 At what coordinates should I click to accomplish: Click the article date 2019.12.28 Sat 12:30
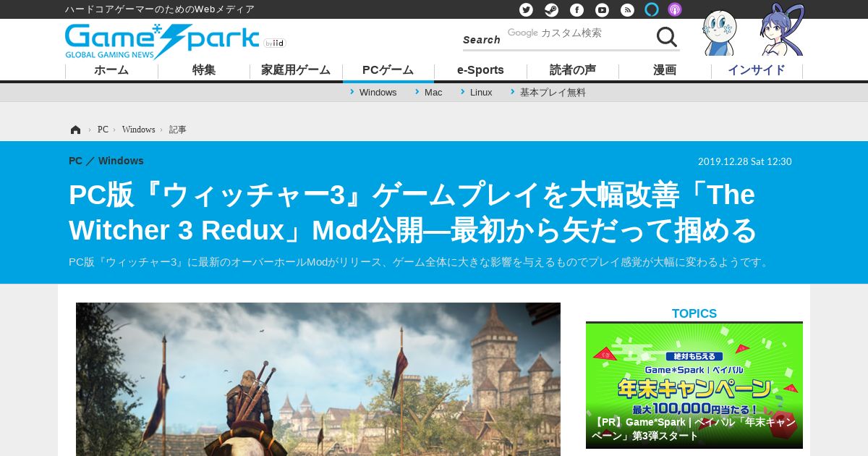click(x=745, y=161)
